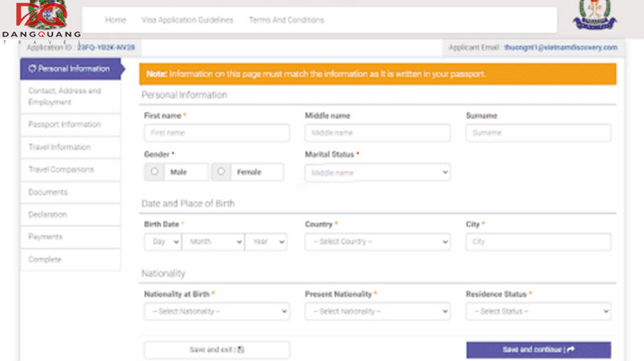Viewport: 644px width, 361px height.
Task: Open the Marital Status dropdown
Action: click(377, 172)
